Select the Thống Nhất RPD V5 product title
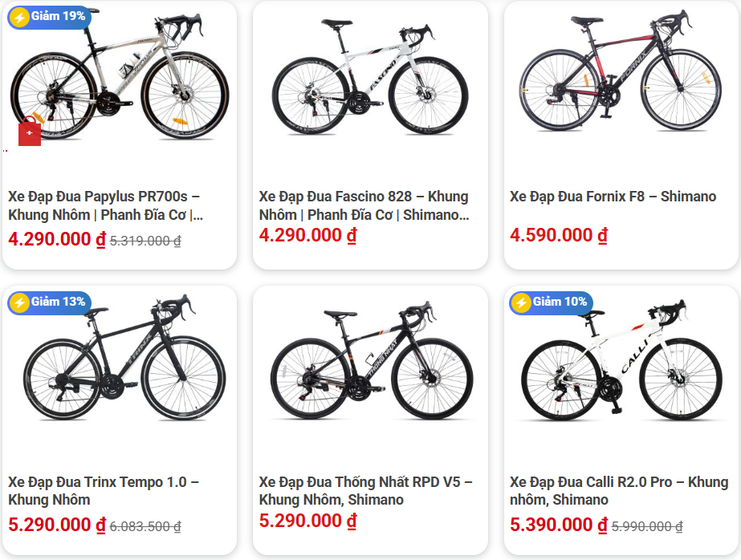 click(x=366, y=490)
